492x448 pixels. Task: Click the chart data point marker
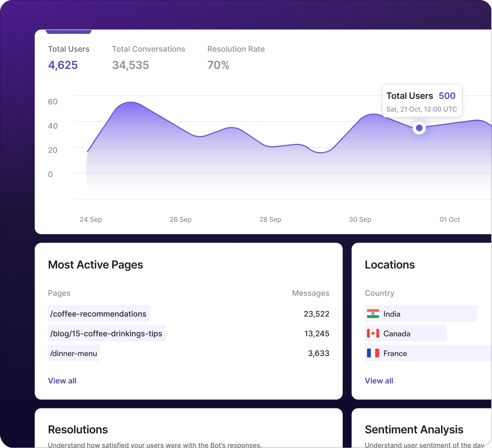(x=419, y=128)
